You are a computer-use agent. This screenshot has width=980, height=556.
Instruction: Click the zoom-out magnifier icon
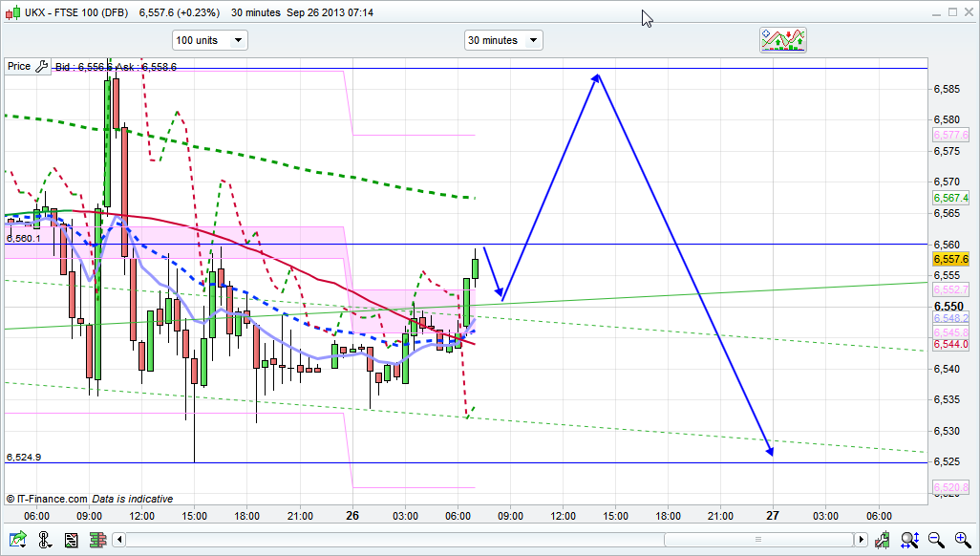pos(937,541)
